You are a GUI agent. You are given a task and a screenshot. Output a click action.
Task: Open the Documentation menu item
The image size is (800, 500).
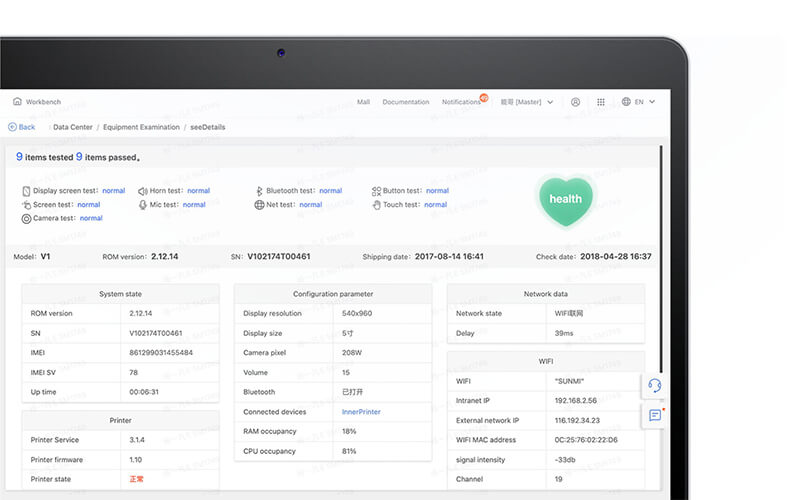coord(405,102)
